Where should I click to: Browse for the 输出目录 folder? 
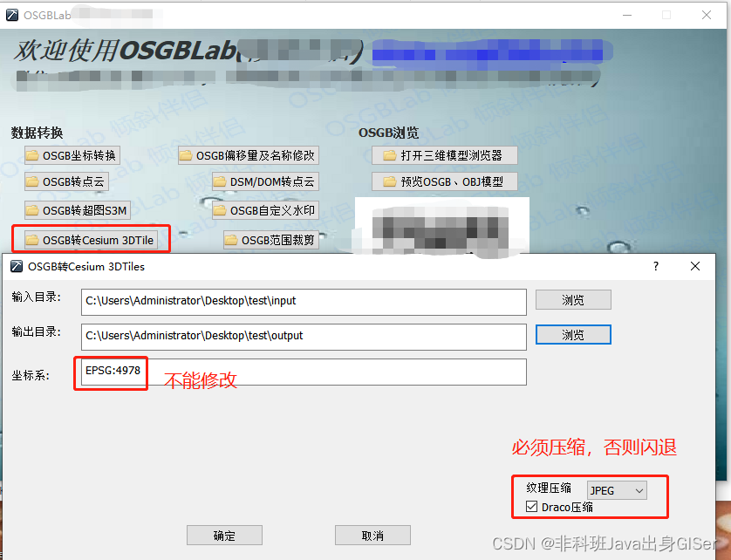point(573,335)
